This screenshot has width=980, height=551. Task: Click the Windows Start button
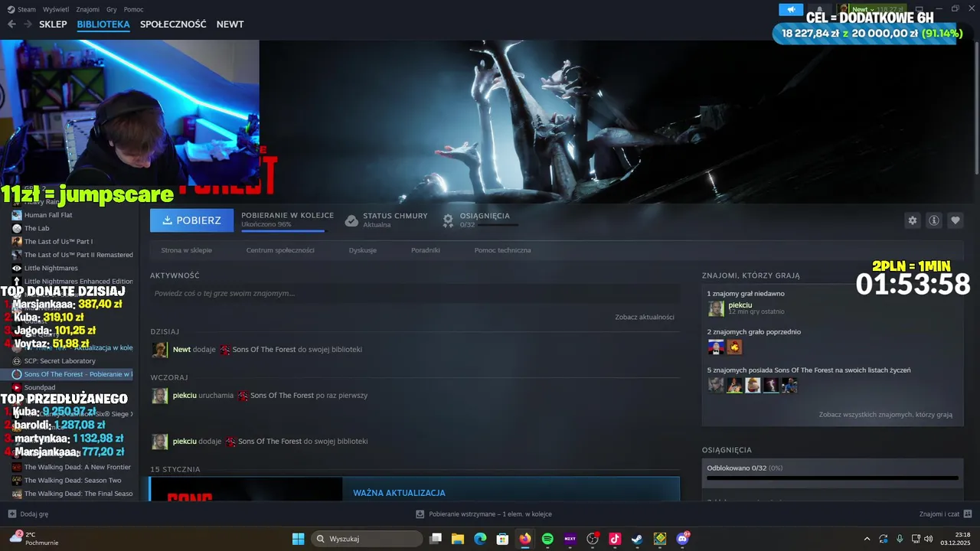pos(298,539)
